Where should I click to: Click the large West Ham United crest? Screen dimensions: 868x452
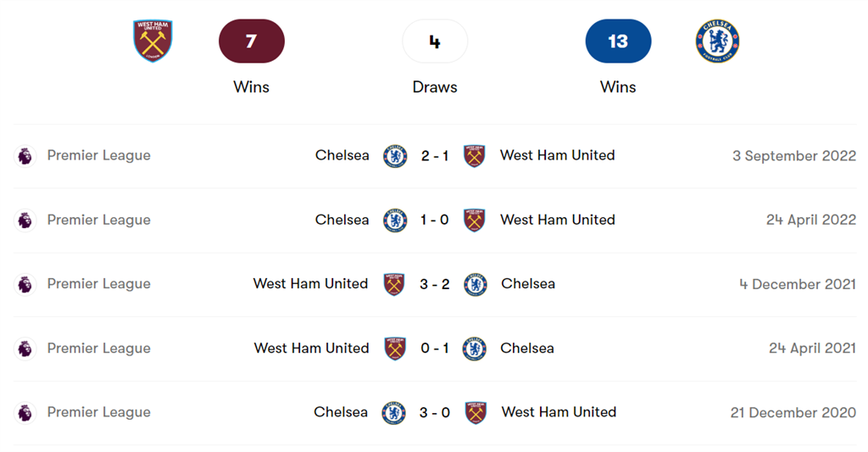[153, 41]
